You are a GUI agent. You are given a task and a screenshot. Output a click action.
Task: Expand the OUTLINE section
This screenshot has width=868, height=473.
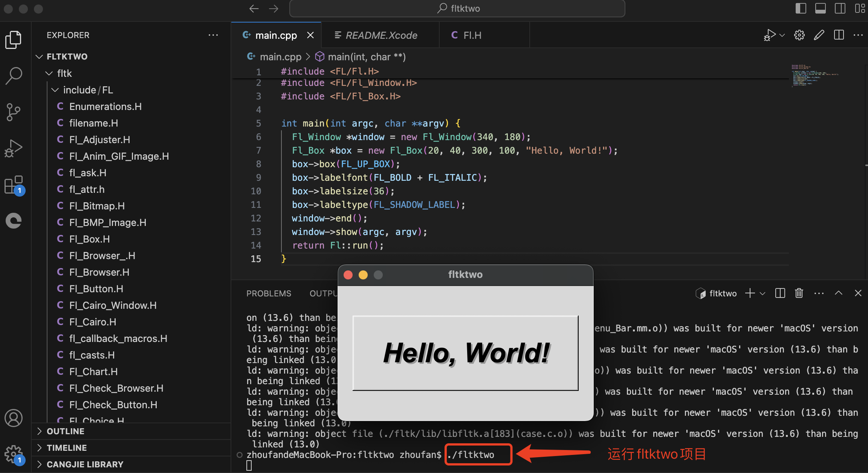pyautogui.click(x=131, y=431)
